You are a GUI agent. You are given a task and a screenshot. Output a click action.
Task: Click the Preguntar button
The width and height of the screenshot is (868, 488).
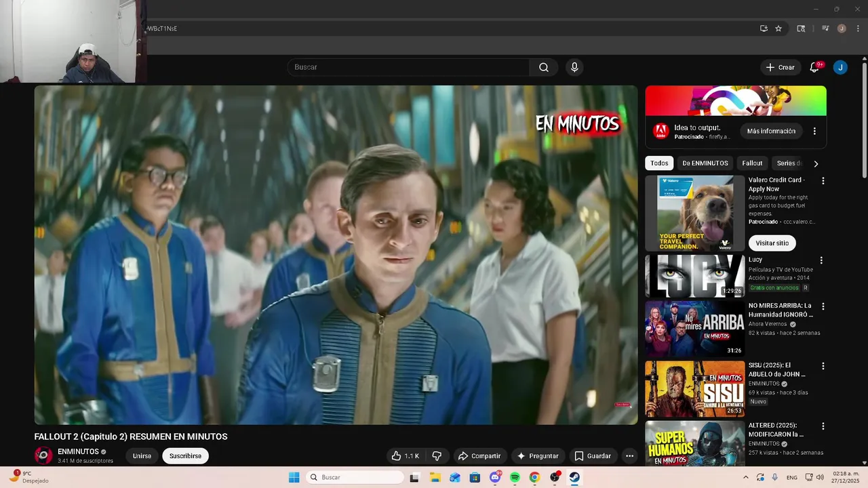538,456
